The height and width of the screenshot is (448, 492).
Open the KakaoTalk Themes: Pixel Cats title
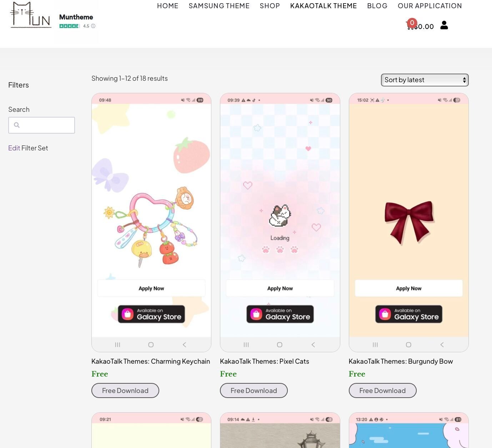pos(265,361)
